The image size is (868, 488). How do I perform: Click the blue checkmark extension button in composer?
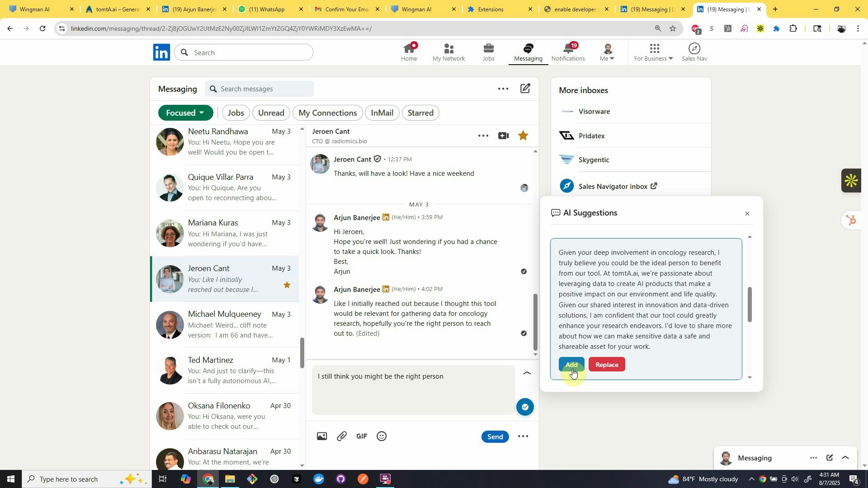[525, 407]
